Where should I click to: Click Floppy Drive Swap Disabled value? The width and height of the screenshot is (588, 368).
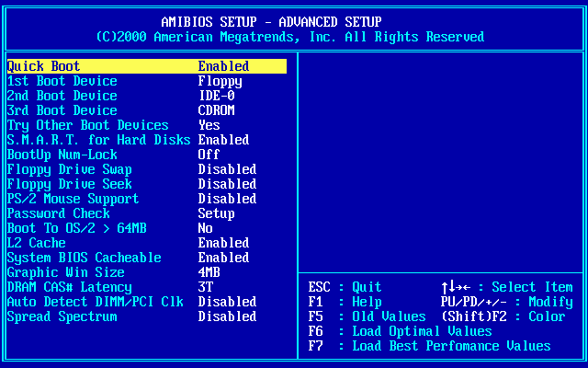point(227,169)
